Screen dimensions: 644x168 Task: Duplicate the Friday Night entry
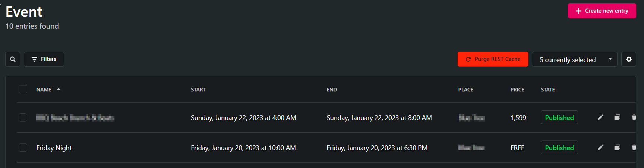617,148
